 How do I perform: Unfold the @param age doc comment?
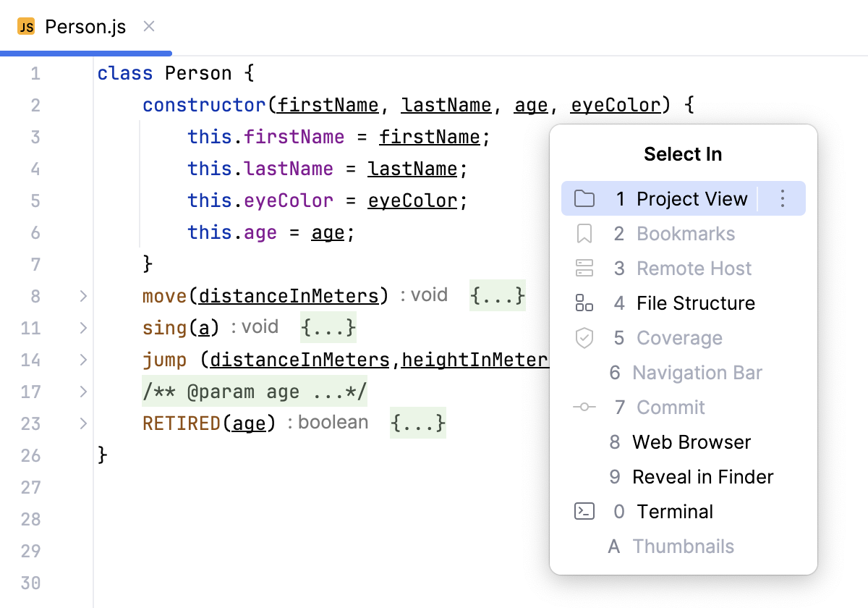click(x=83, y=392)
